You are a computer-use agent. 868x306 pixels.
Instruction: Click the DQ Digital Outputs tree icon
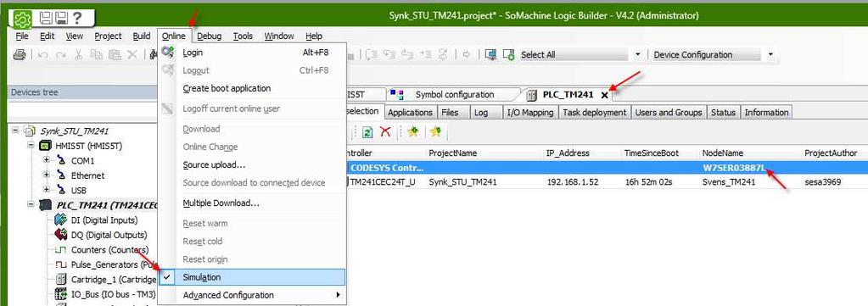coord(61,235)
